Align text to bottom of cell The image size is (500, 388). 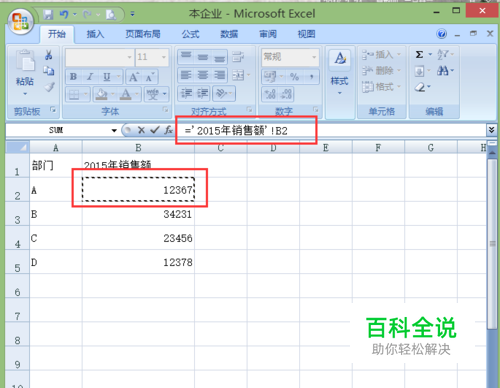click(x=219, y=57)
